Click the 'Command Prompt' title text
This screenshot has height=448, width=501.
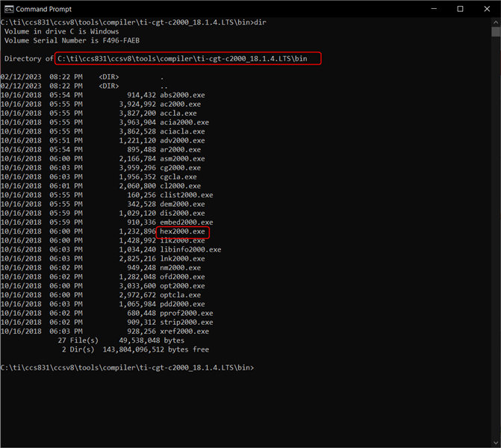(x=44, y=9)
